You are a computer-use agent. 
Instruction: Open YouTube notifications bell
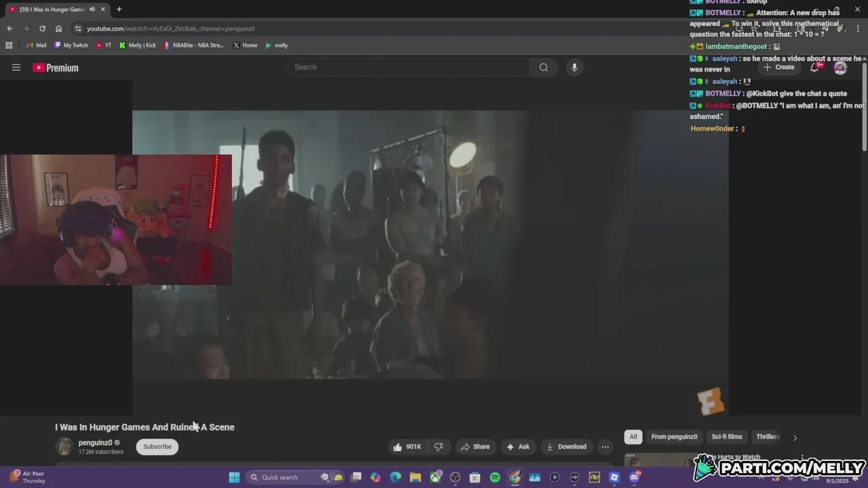814,67
